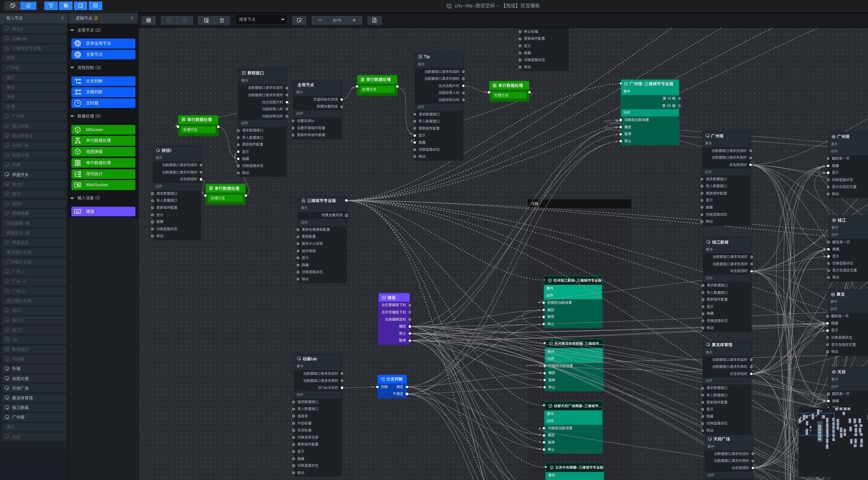Click the 分支判断 logic node button
The image size is (868, 480).
coord(103,81)
